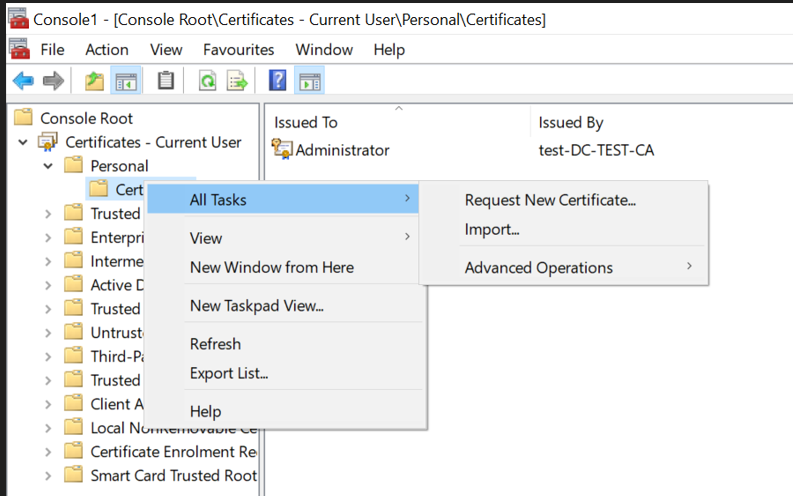Sort by the Issued By column header
Image resolution: width=793 pixels, height=496 pixels.
[571, 122]
